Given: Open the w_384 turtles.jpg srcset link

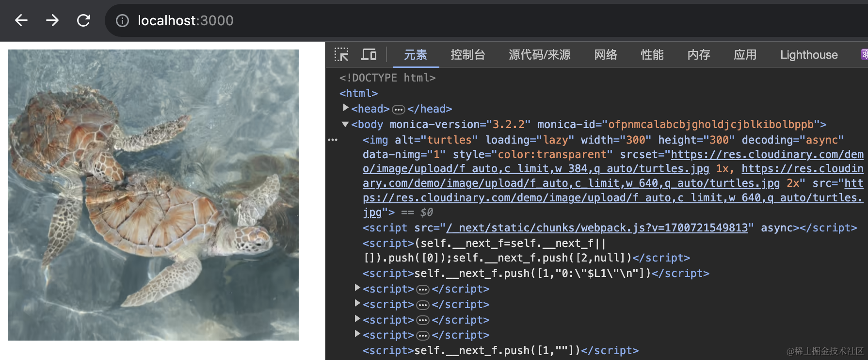Looking at the screenshot, I should click(x=535, y=169).
